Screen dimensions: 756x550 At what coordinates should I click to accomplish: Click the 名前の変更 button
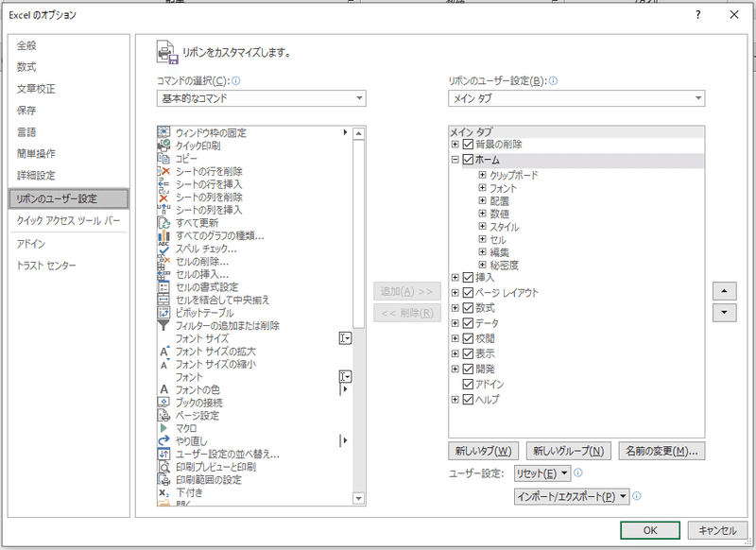(661, 451)
